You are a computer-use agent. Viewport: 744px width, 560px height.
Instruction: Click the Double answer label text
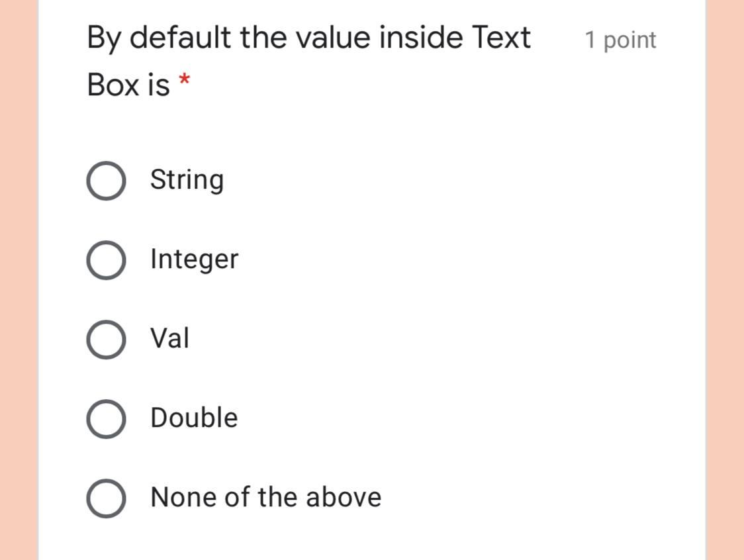click(x=193, y=418)
